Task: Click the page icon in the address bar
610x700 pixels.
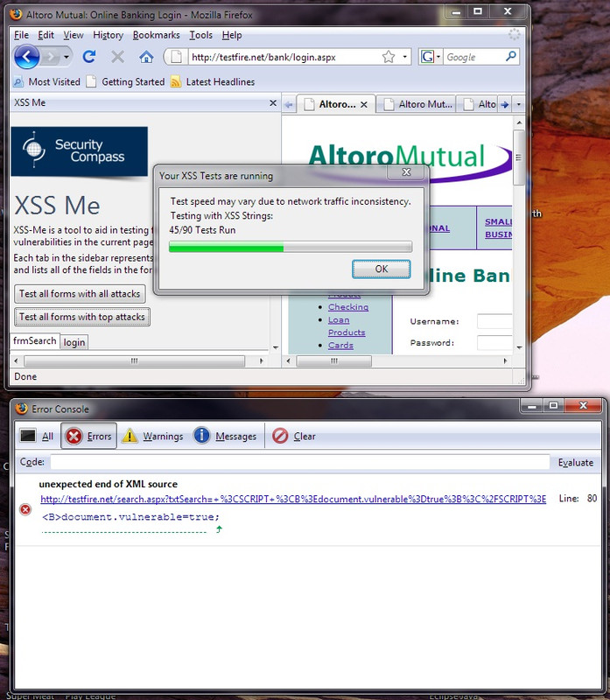Action: 177,57
